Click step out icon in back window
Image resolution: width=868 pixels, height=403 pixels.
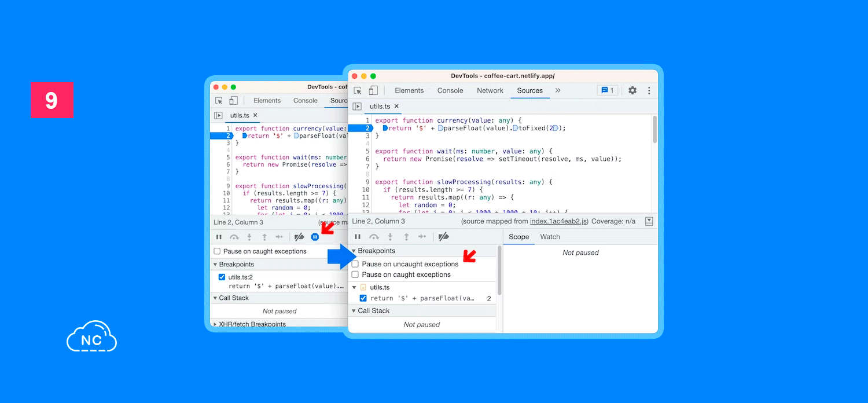tap(264, 237)
